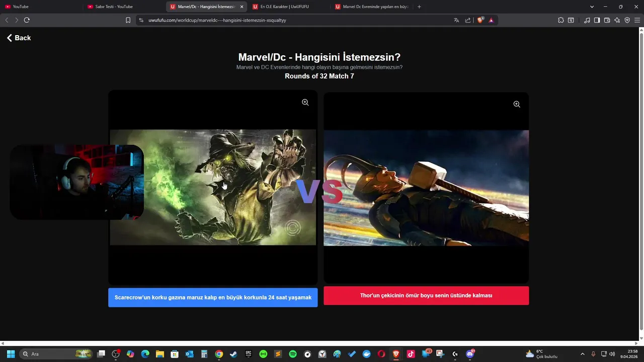Open TikTok from the taskbar
The width and height of the screenshot is (644, 362).
coord(411,354)
